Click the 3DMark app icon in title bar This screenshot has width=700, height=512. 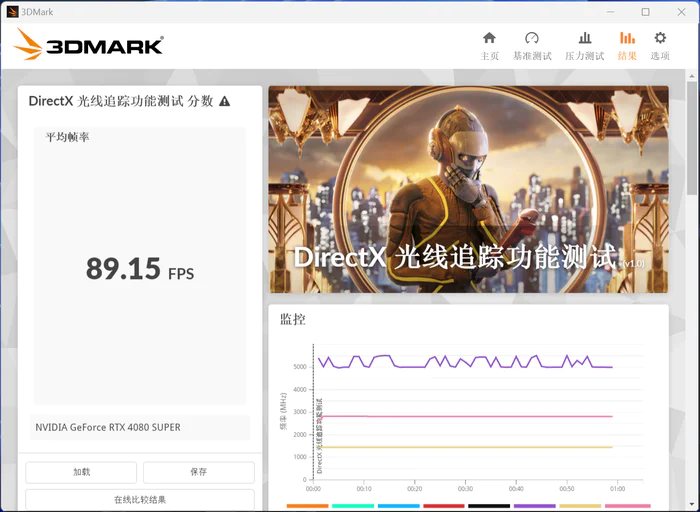pyautogui.click(x=12, y=12)
